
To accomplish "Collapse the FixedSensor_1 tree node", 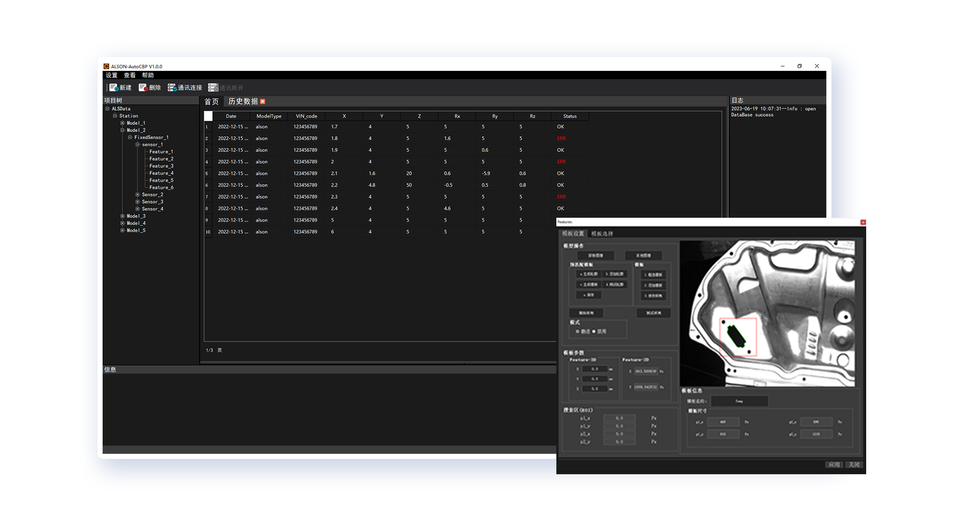I will [x=130, y=137].
